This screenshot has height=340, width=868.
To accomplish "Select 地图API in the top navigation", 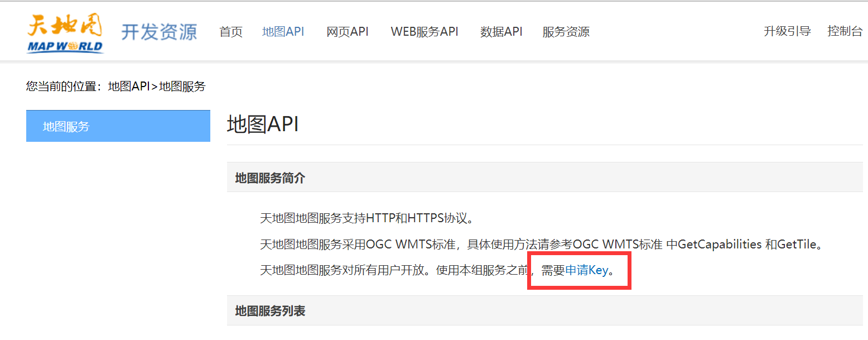I will click(x=283, y=32).
